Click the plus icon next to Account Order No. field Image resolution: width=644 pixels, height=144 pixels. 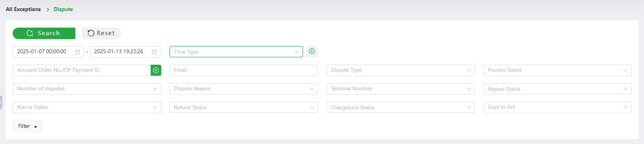click(156, 70)
